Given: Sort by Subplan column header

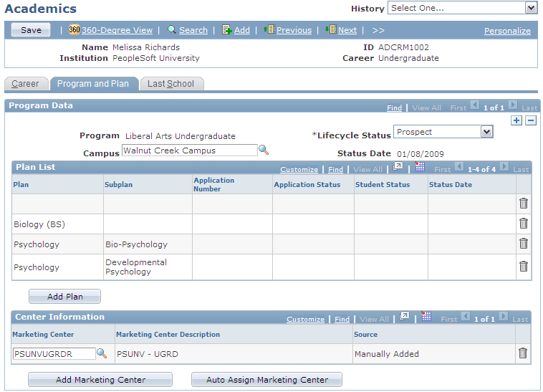Looking at the screenshot, I should [x=119, y=185].
